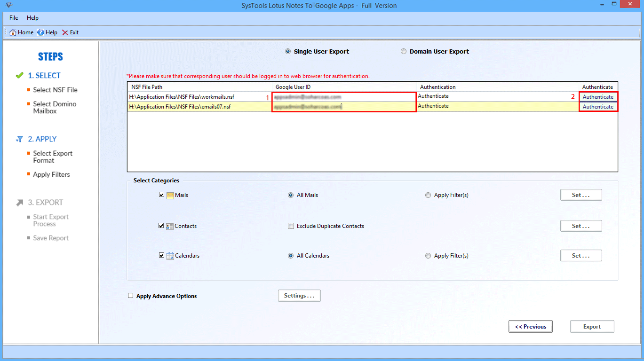Open the Help menu in menu bar

[x=32, y=18]
